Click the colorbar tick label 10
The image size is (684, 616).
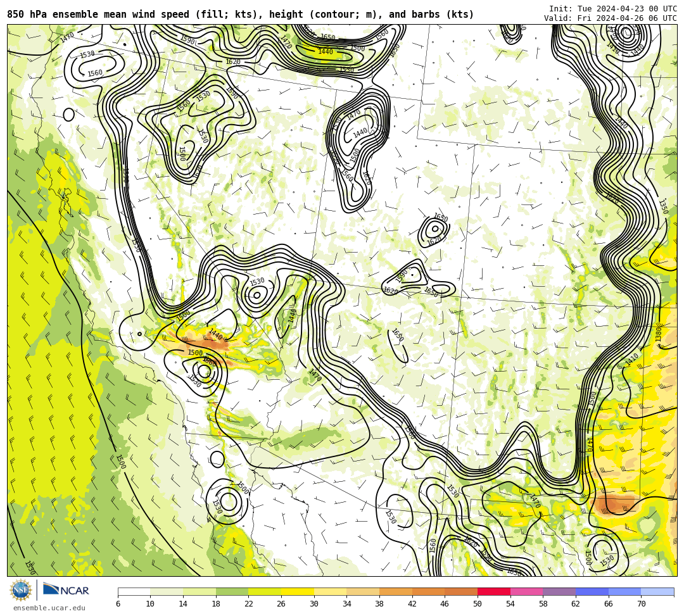pyautogui.click(x=150, y=604)
